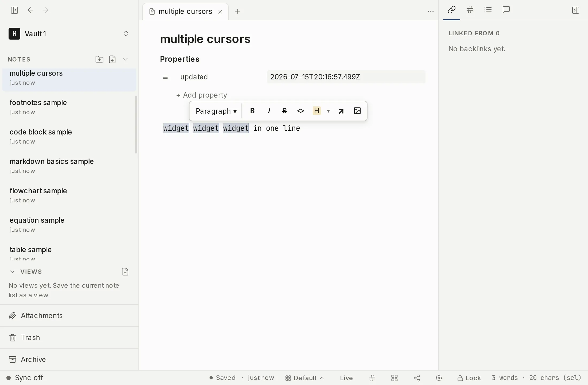Edit the updated property value field
The height and width of the screenshot is (385, 588).
tap(346, 77)
